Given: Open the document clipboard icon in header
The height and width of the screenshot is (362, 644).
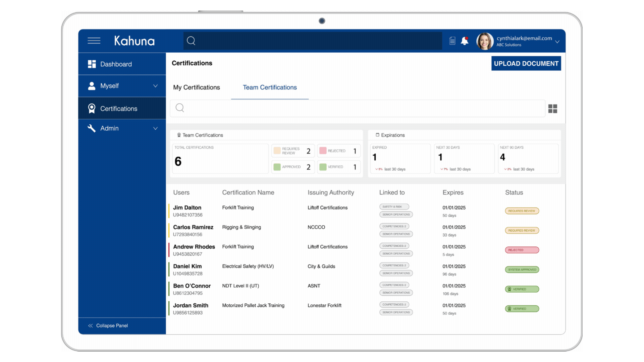Looking at the screenshot, I should [452, 41].
